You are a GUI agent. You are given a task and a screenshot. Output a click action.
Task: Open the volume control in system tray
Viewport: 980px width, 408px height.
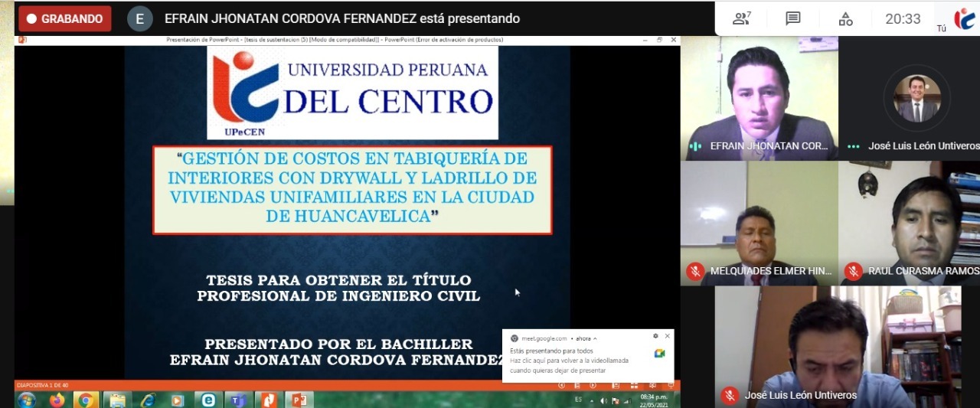click(x=603, y=401)
